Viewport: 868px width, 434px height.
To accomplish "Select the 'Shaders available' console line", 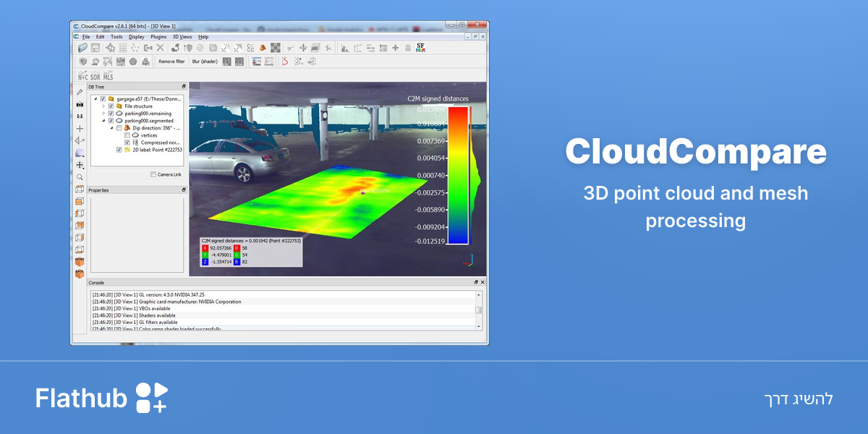I will tap(134, 315).
